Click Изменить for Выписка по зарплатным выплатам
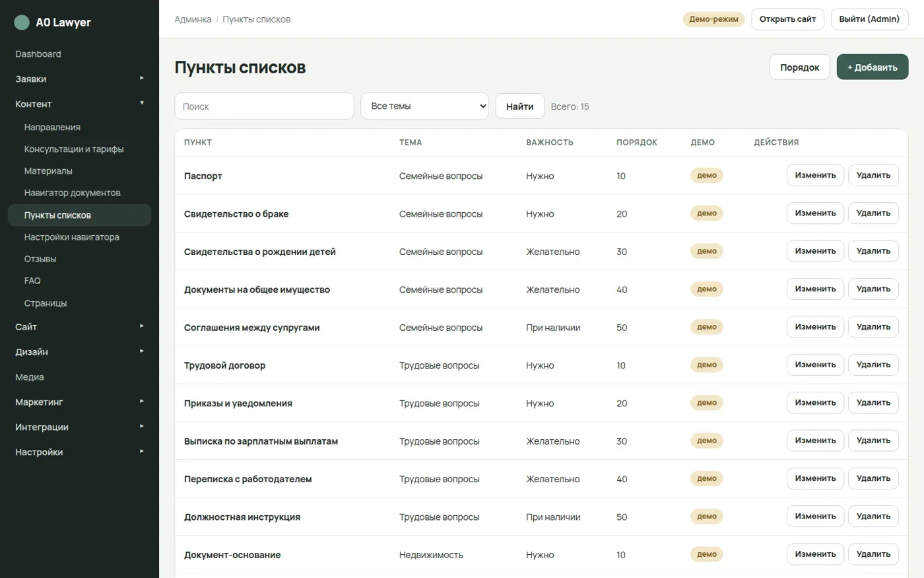Screen dimensions: 924x578 click(x=815, y=441)
